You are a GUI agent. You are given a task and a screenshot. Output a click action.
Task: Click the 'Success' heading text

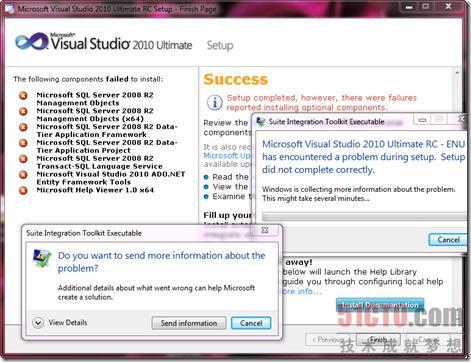236,79
